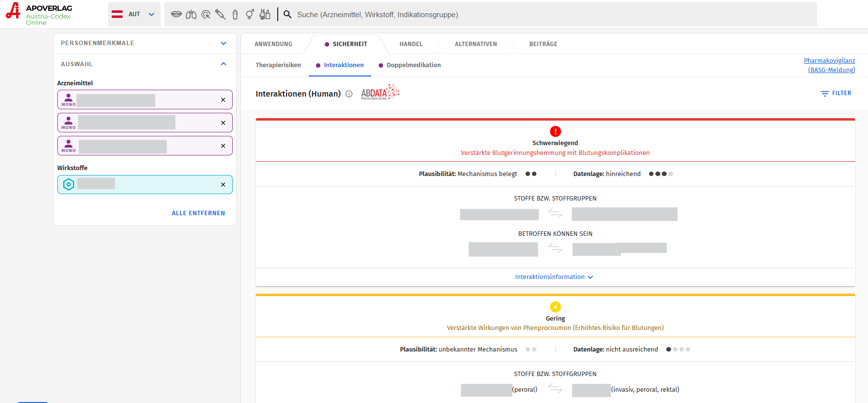Click the magnifier search icon
This screenshot has height=403, width=868.
(x=288, y=14)
